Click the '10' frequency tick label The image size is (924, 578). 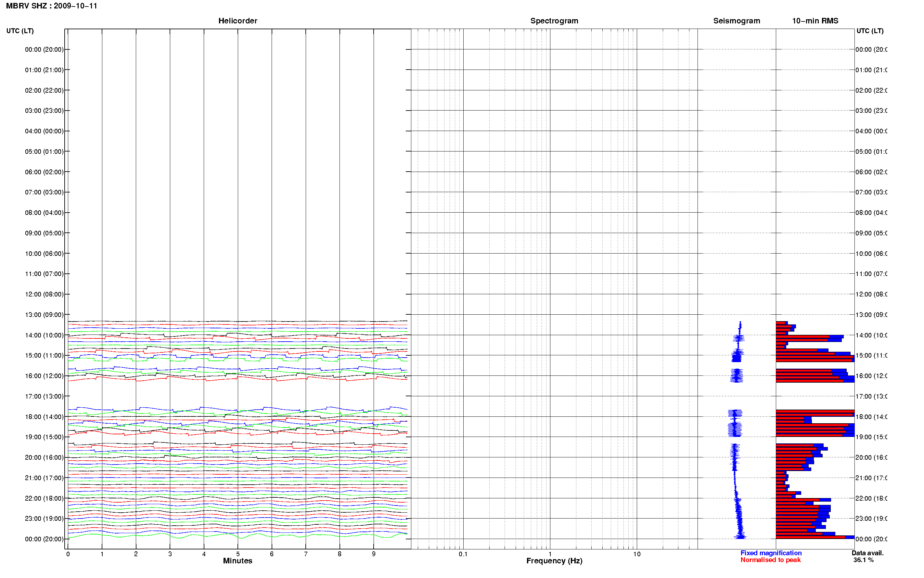(637, 554)
